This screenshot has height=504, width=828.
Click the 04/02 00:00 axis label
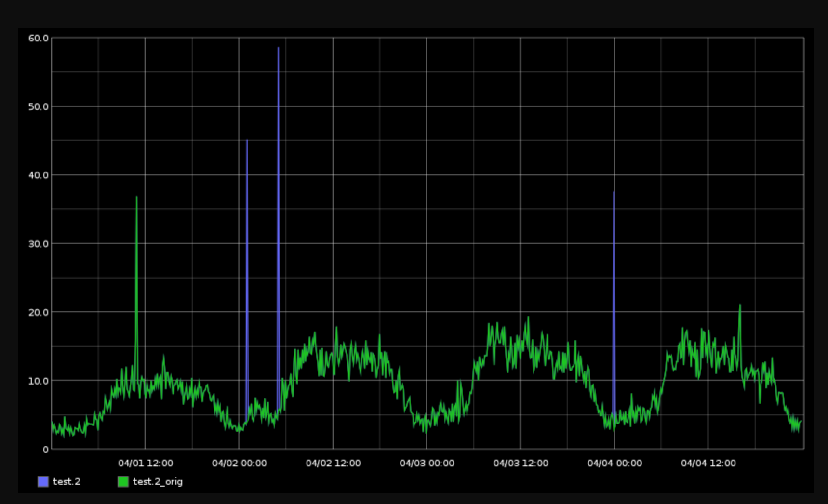click(x=240, y=463)
